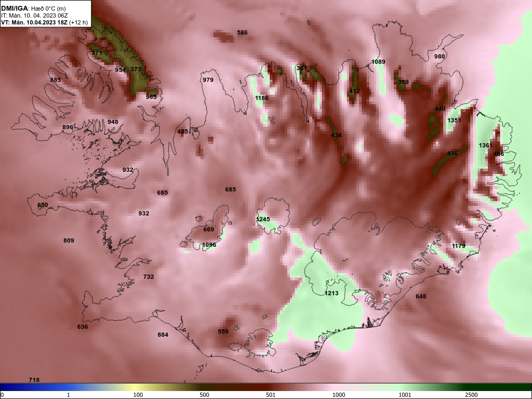Screen dimensions: 532x399
Task: Click the 809 value over the sea
Action: tap(69, 240)
